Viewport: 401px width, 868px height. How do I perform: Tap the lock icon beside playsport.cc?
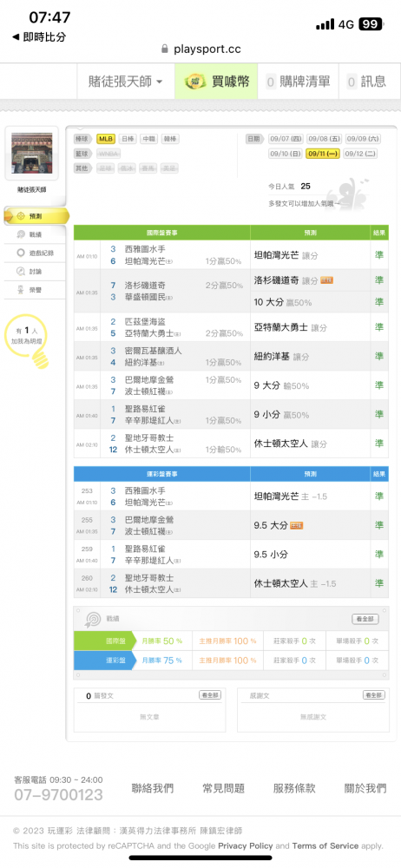tap(165, 49)
